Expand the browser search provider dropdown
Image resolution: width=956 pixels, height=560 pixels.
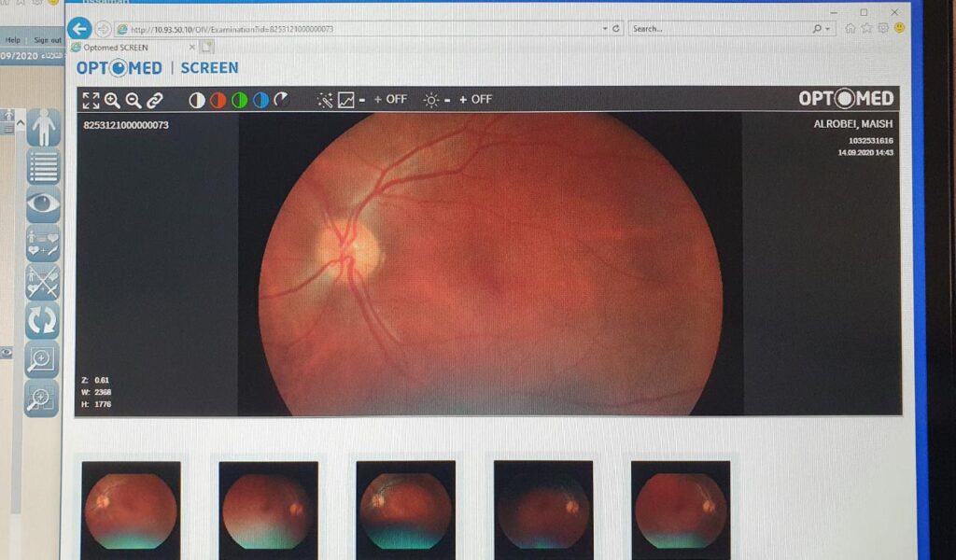click(x=827, y=29)
